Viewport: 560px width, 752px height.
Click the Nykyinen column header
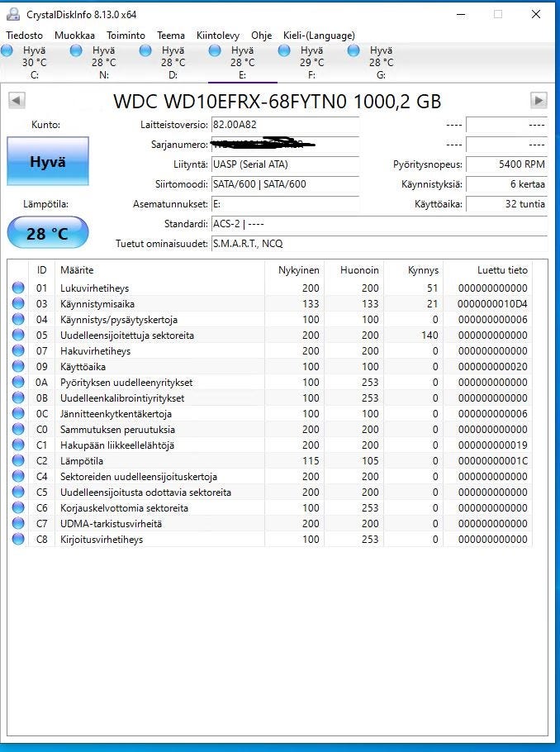pos(294,270)
